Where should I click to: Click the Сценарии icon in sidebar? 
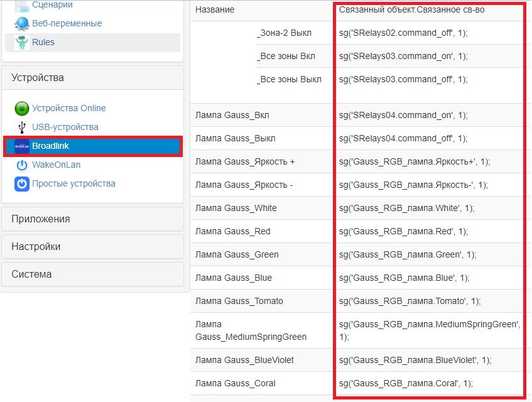(x=22, y=6)
